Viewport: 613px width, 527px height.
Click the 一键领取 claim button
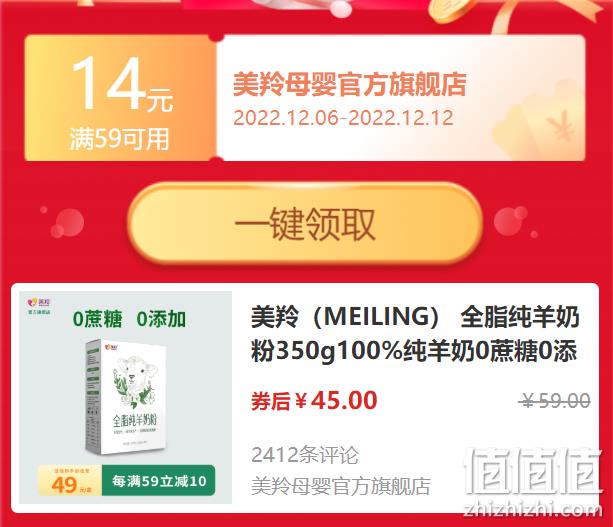pos(305,224)
